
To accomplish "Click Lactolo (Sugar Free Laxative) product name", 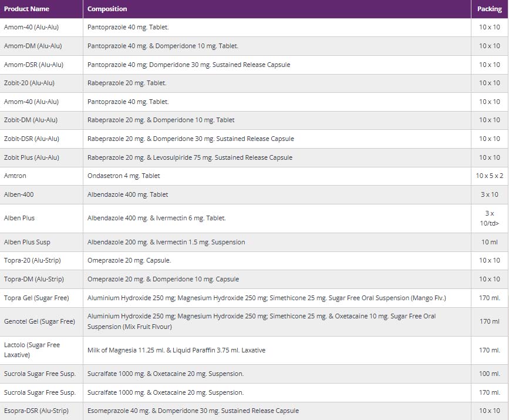I will tap(32, 350).
